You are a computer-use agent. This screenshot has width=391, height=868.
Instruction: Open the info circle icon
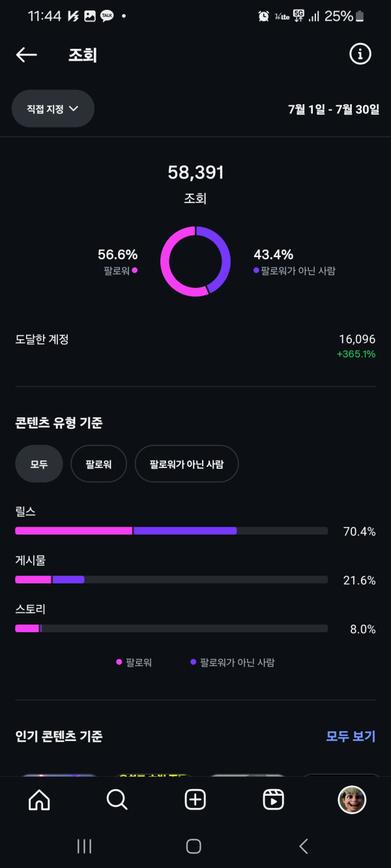360,55
